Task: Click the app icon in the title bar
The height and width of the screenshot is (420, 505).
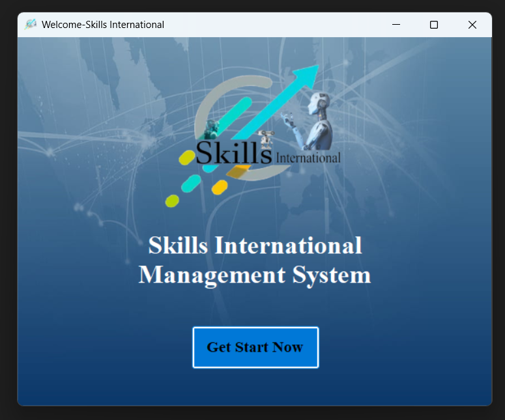Action: coord(30,25)
